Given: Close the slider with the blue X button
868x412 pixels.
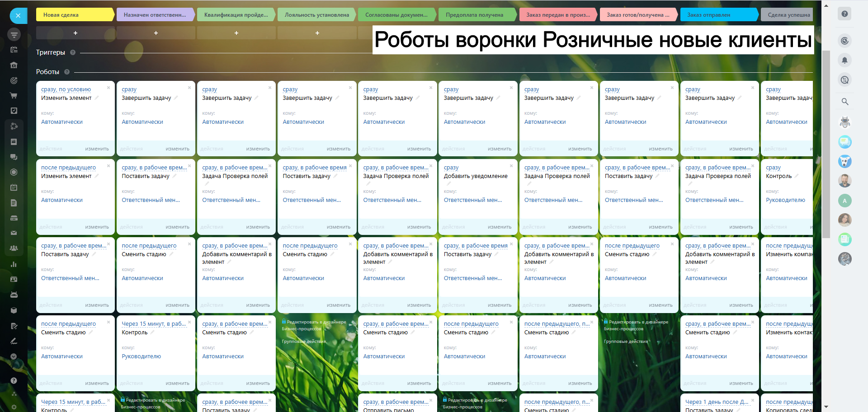Looking at the screenshot, I should pyautogui.click(x=18, y=15).
